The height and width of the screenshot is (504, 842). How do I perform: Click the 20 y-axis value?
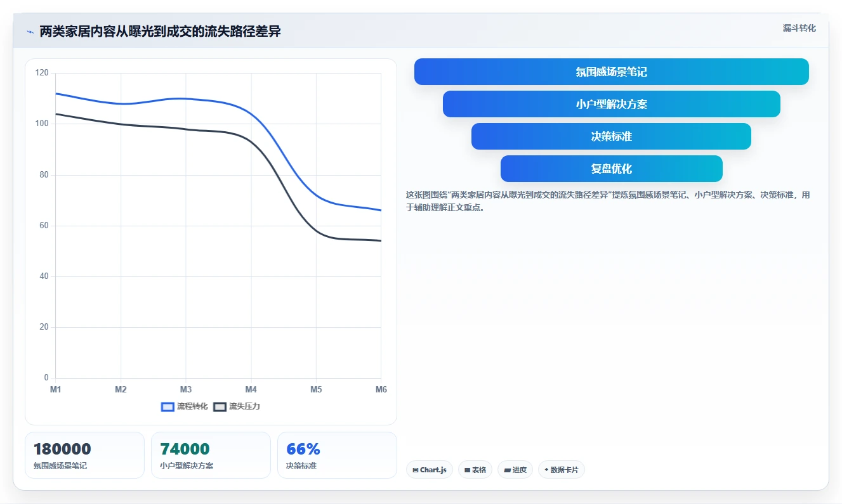click(44, 327)
